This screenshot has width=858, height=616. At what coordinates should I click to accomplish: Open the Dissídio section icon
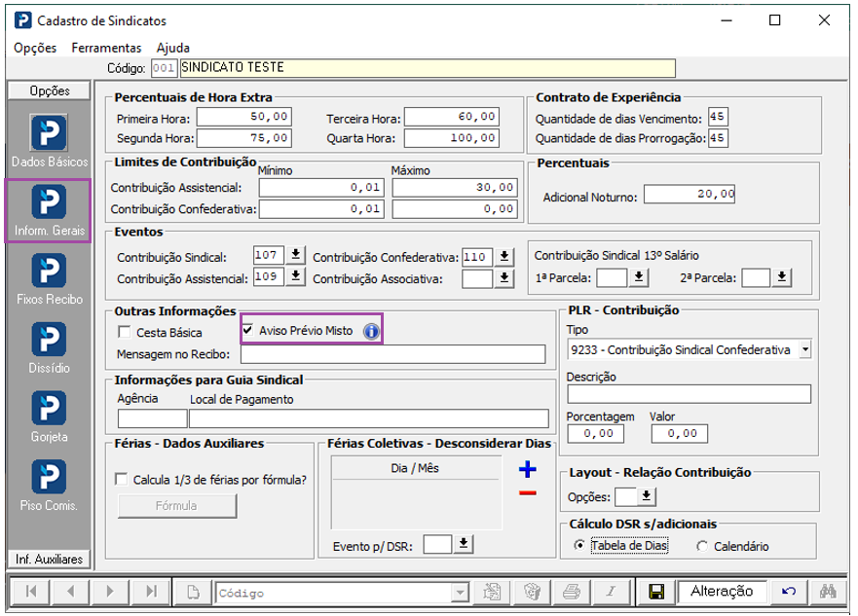pos(49,340)
